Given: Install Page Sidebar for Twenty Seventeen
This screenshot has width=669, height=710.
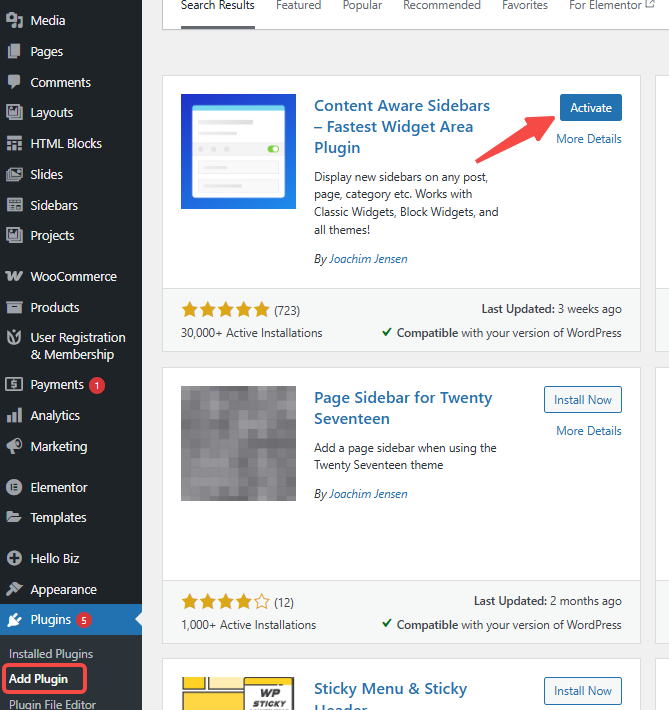Looking at the screenshot, I should pos(583,400).
